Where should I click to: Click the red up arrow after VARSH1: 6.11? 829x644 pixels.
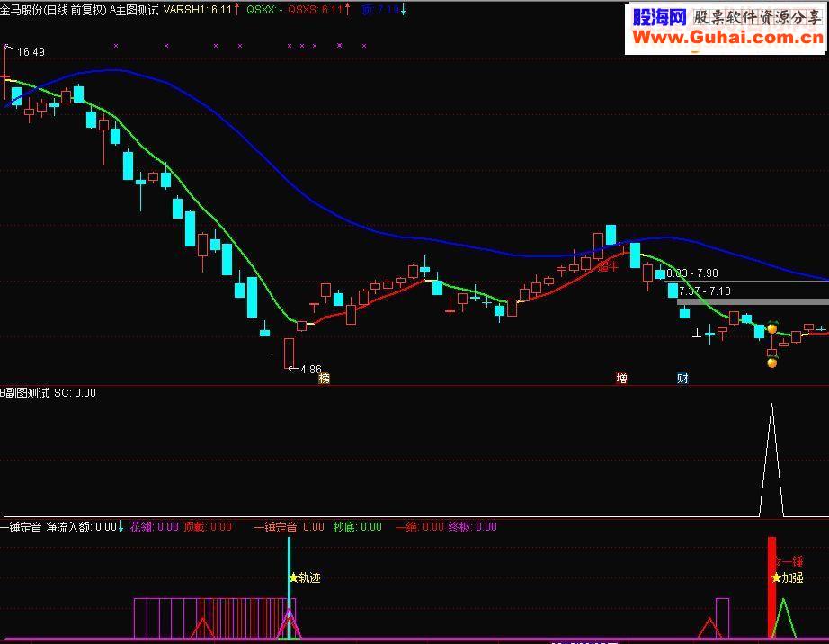(x=236, y=9)
